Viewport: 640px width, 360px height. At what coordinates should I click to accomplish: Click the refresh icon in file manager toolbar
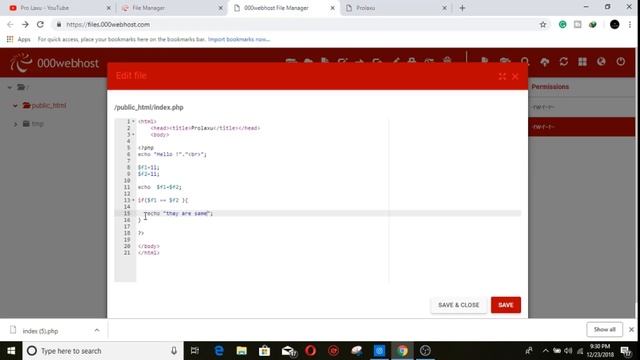(x=564, y=62)
